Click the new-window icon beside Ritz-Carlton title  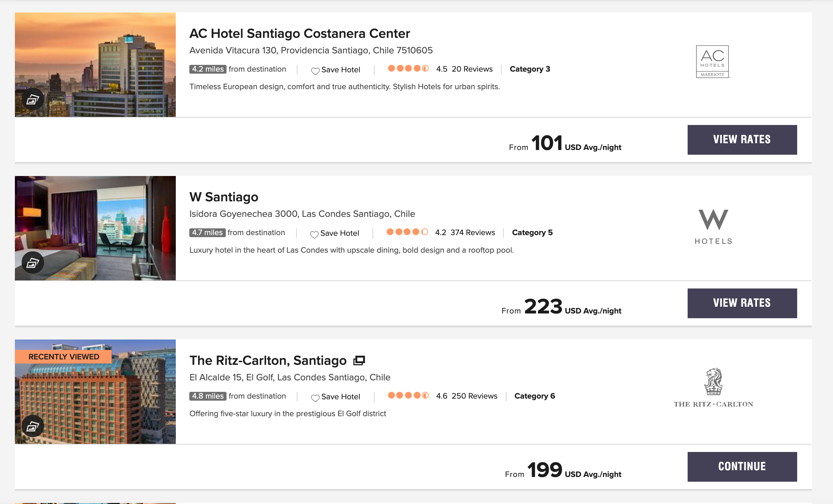tap(359, 361)
